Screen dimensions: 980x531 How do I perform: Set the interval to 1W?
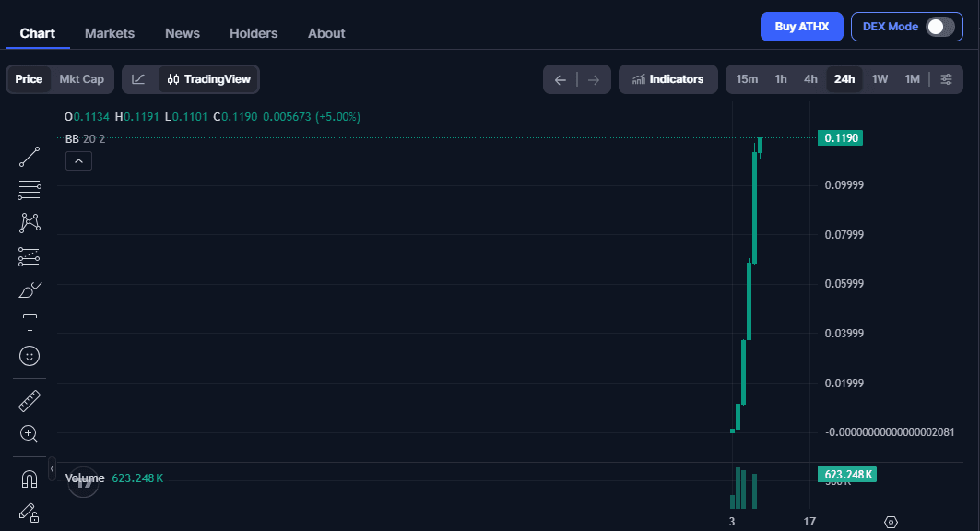tap(880, 79)
